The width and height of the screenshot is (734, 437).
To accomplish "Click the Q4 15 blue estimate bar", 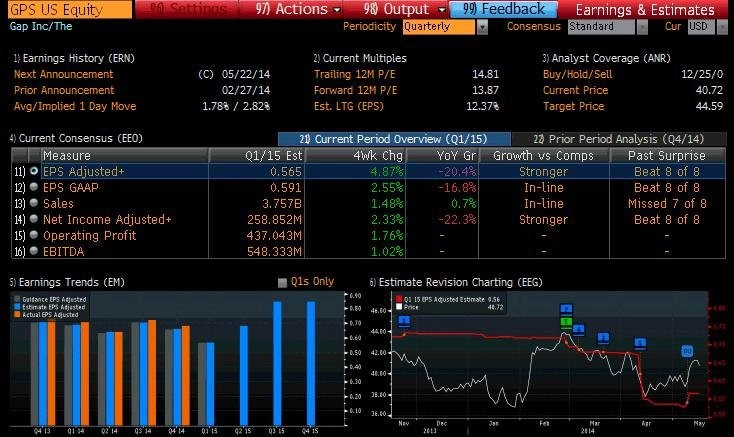I will [311, 363].
